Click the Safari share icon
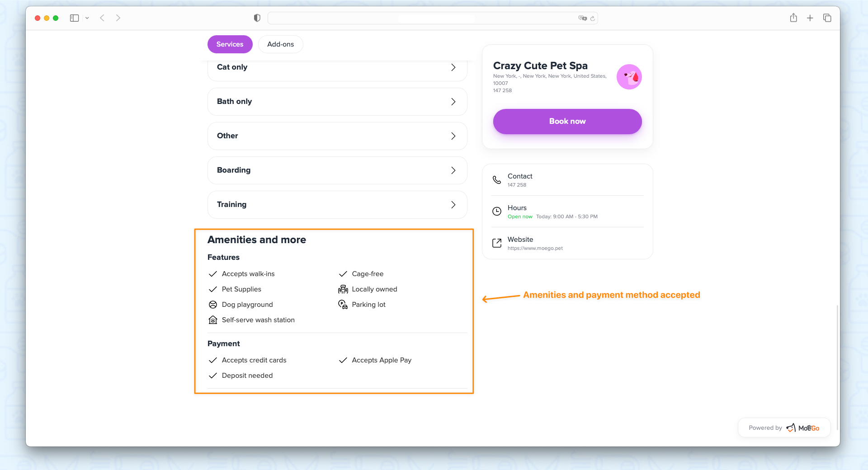Screen dimensions: 868x470 tap(793, 18)
